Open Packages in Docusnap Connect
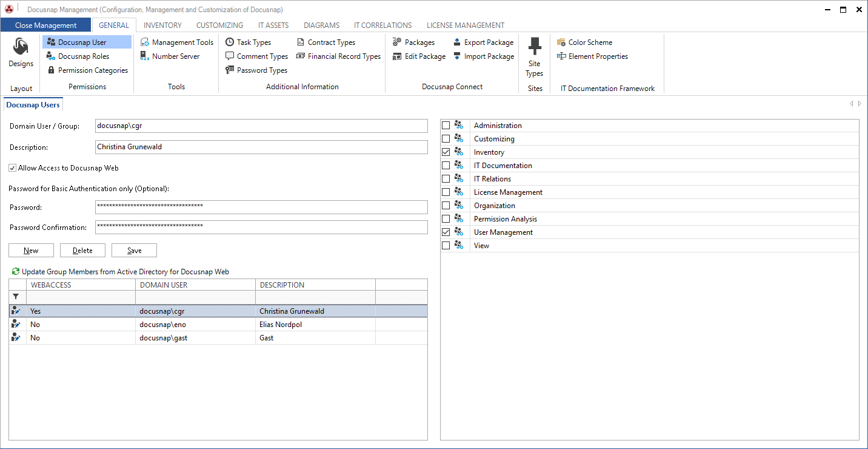The image size is (868, 449). (413, 42)
